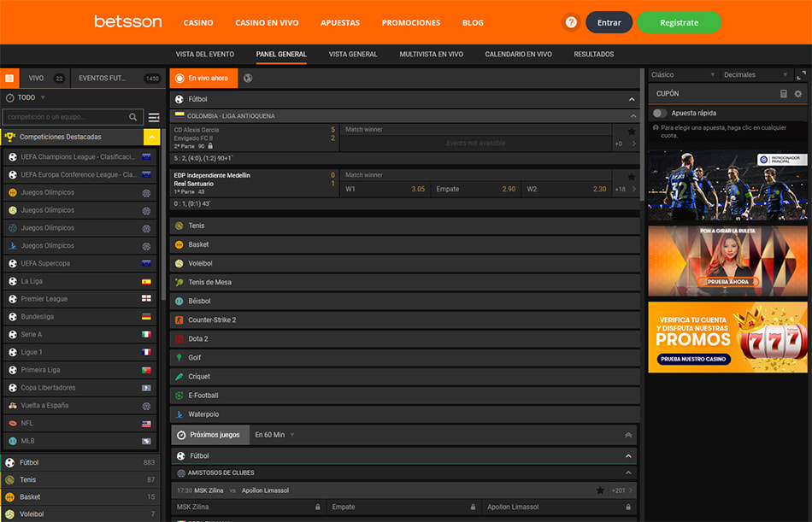
Task: Click the Waterpolo icon
Action: [x=179, y=414]
